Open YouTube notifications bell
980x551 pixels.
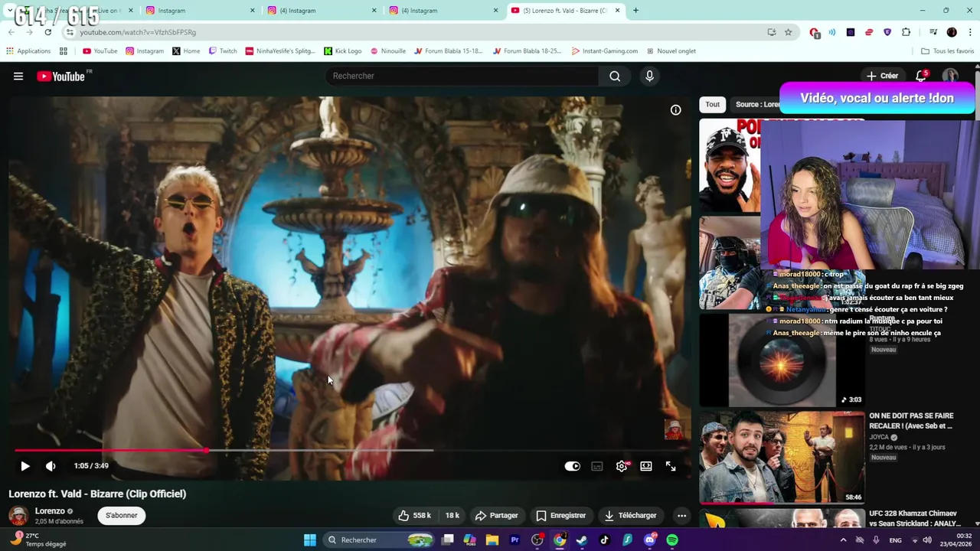click(921, 76)
